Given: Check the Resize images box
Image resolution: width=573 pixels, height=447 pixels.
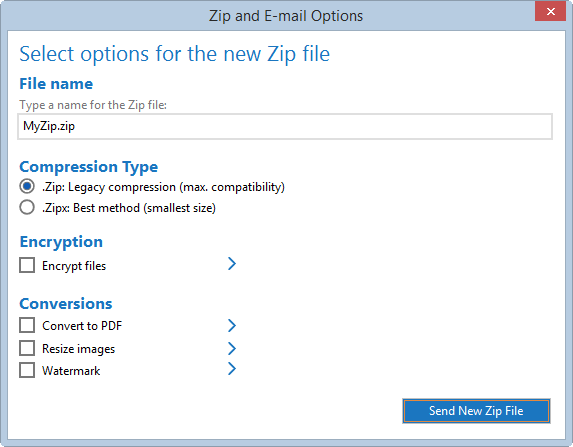Looking at the screenshot, I should (x=27, y=348).
